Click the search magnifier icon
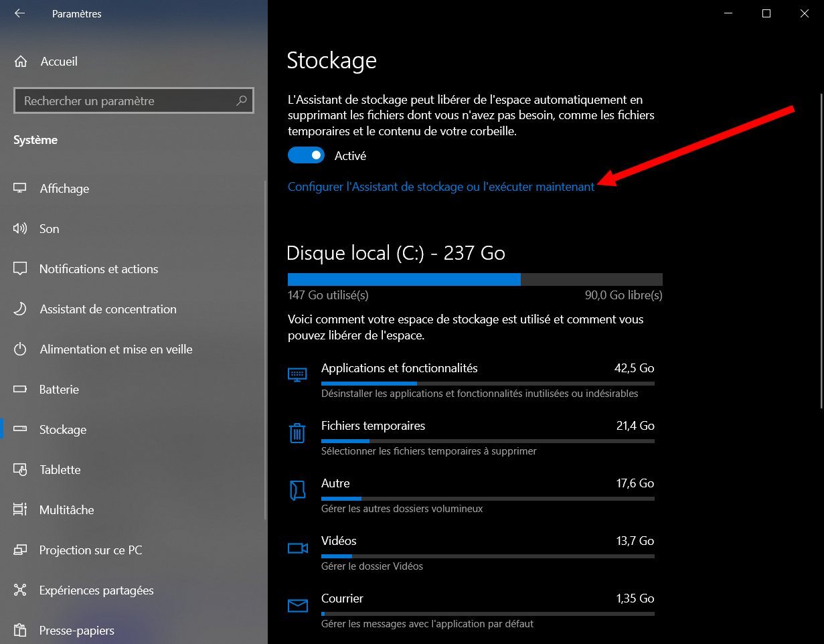Screen dimensions: 824x644 point(242,101)
